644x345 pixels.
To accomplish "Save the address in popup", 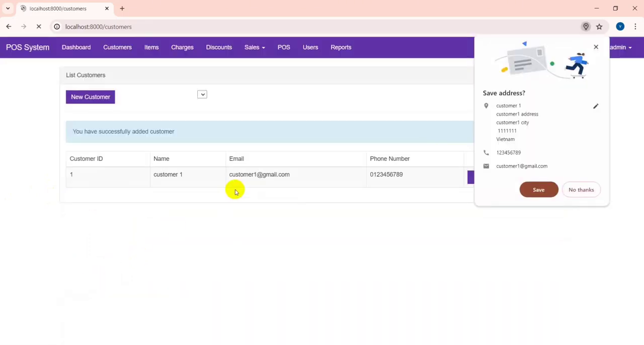I will (x=538, y=190).
